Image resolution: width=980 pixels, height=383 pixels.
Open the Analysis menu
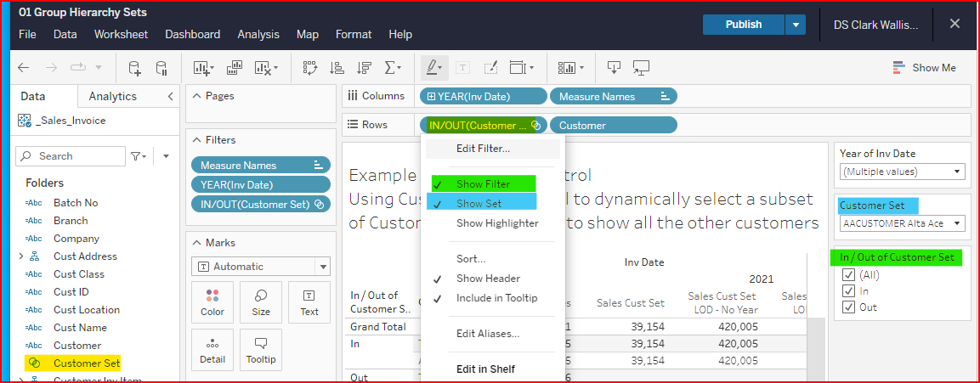(x=258, y=35)
